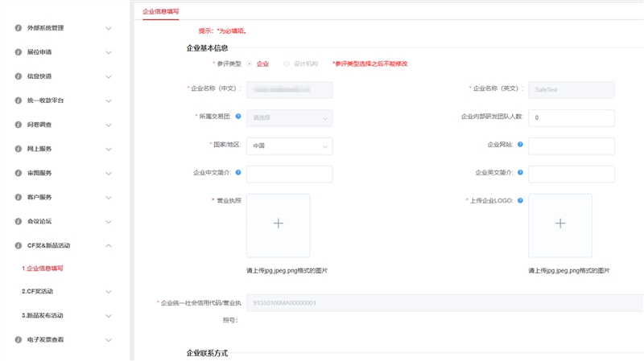Expand the 3.新品发布活动 submenu
Image resolution: width=644 pixels, height=361 pixels.
pyautogui.click(x=109, y=316)
